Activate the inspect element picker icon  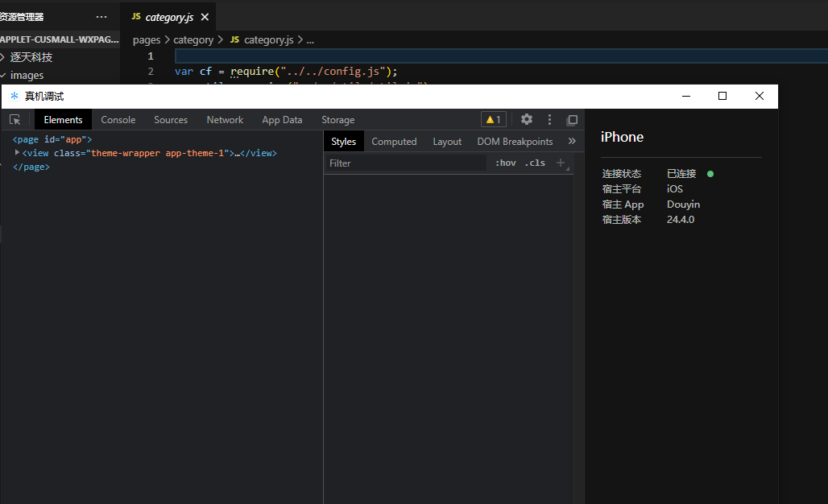[x=15, y=120]
